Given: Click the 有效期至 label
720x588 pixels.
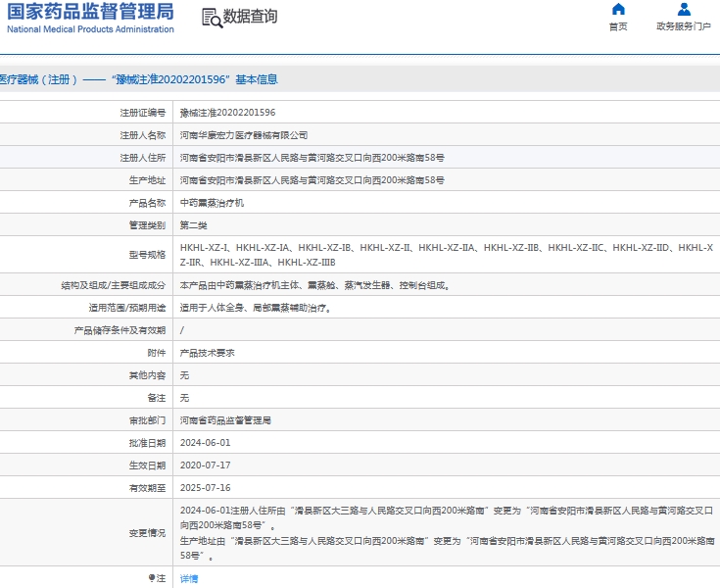Looking at the screenshot, I should pyautogui.click(x=147, y=488).
